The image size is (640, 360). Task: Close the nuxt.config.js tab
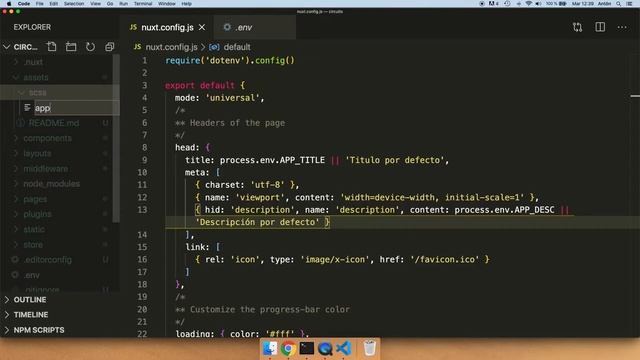coord(202,27)
